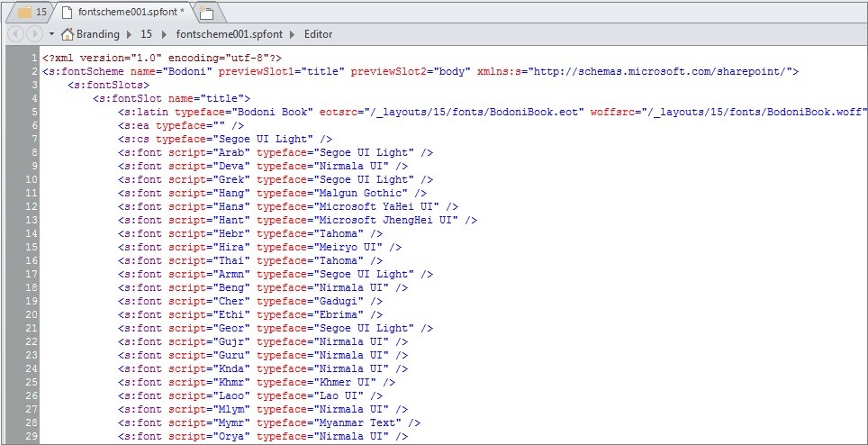
Task: Click the script="Geor" font line
Action: pos(276,328)
